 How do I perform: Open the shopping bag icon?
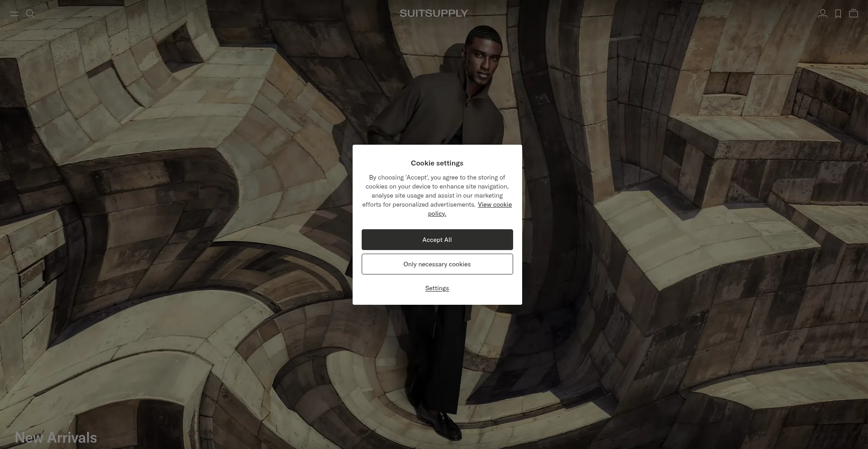(x=853, y=14)
